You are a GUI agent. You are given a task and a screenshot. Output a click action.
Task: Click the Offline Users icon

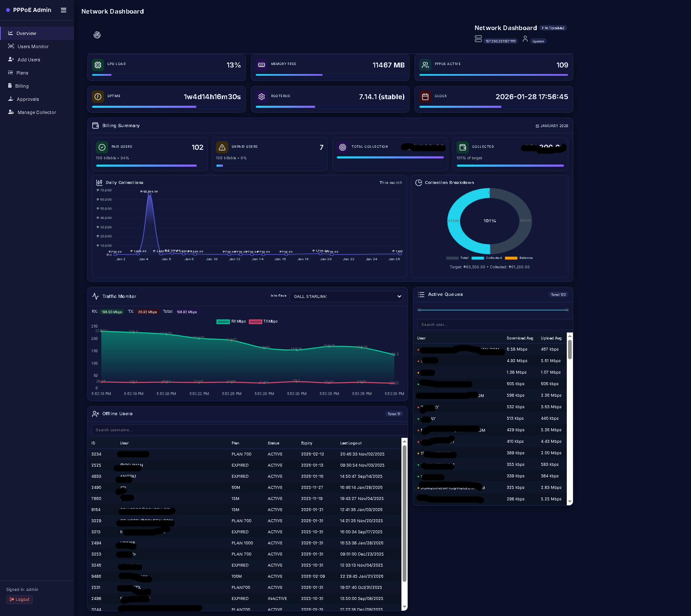96,414
